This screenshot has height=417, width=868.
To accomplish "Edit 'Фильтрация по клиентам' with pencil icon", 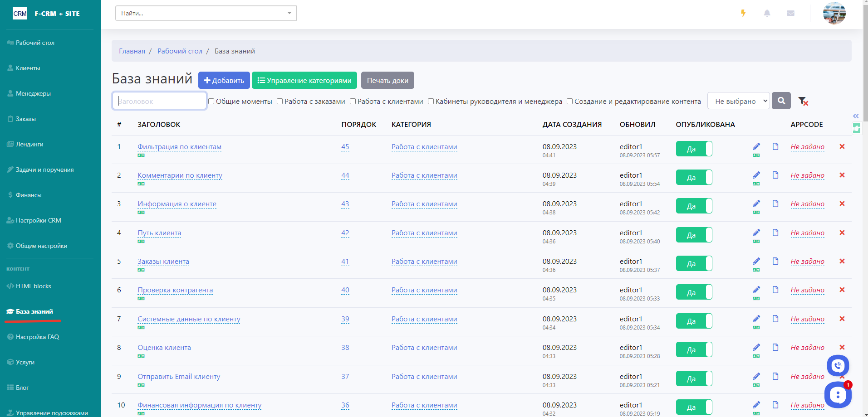I will tap(756, 146).
